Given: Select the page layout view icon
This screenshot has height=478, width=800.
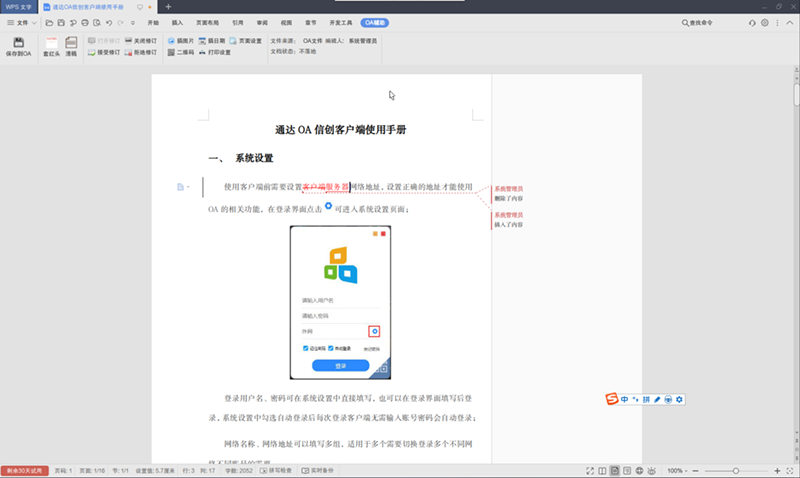Looking at the screenshot, I should (615, 471).
